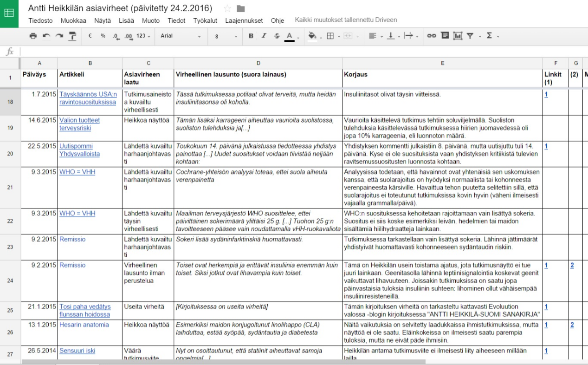Toggle strikethrough formatting
The height and width of the screenshot is (365, 588).
point(277,36)
